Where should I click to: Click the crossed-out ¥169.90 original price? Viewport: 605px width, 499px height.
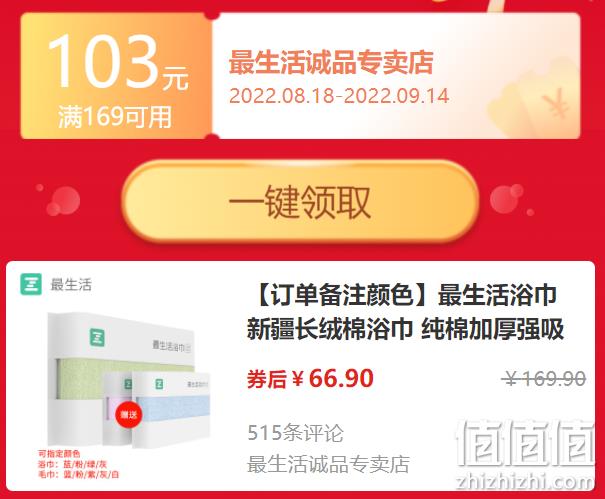click(544, 379)
